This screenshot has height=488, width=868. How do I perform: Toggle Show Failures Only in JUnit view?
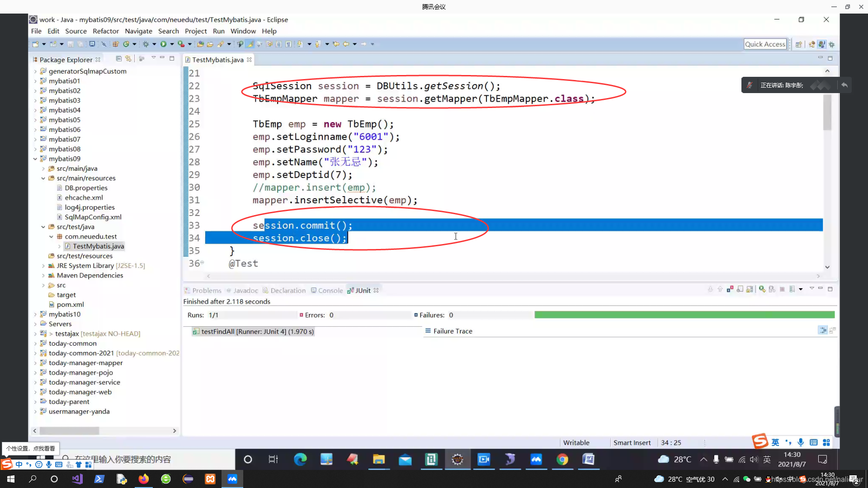(x=730, y=290)
